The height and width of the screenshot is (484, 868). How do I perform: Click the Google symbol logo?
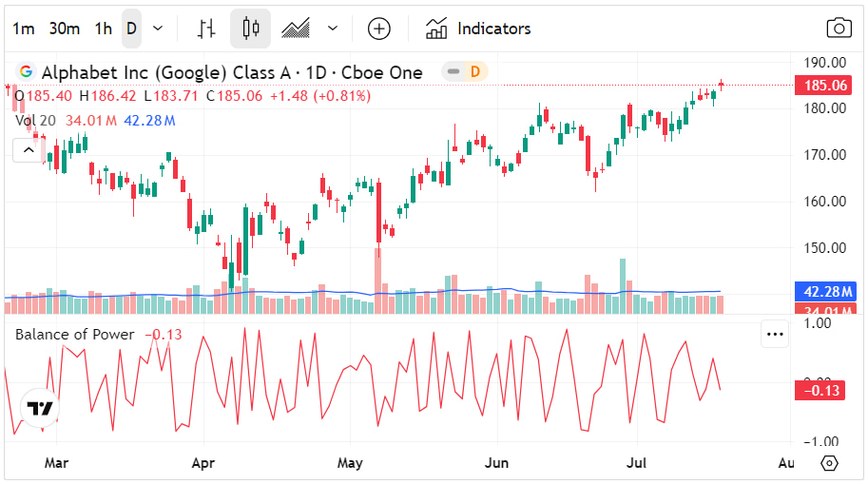coord(26,71)
